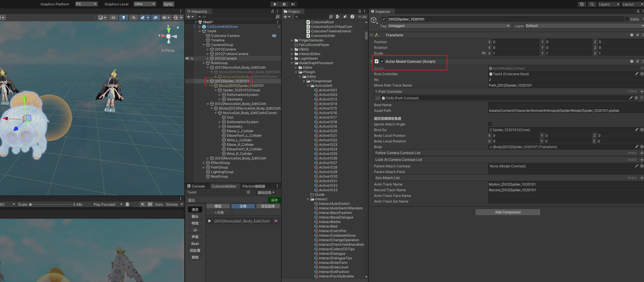644x282 pixels.
Task: Click the green 保存 save button
Action: pos(274,200)
